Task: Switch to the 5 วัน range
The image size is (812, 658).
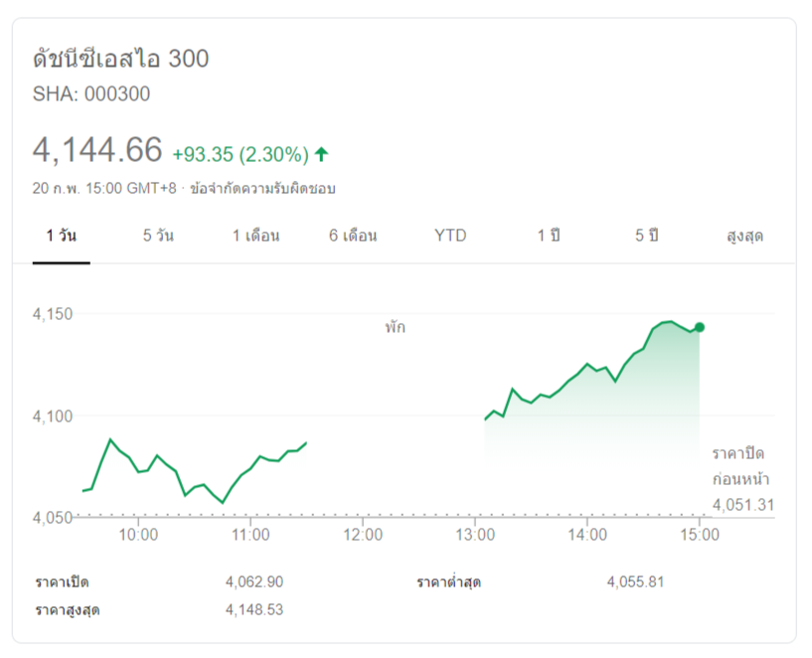Action: (x=158, y=236)
